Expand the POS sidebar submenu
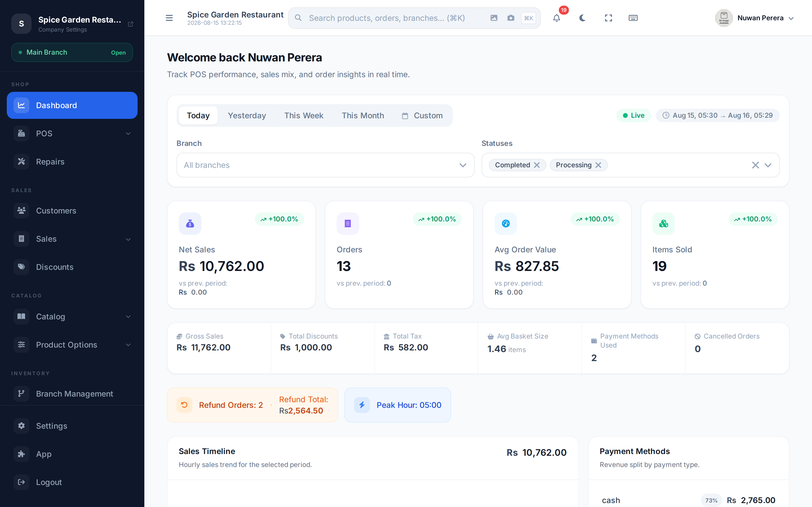 [x=72, y=134]
